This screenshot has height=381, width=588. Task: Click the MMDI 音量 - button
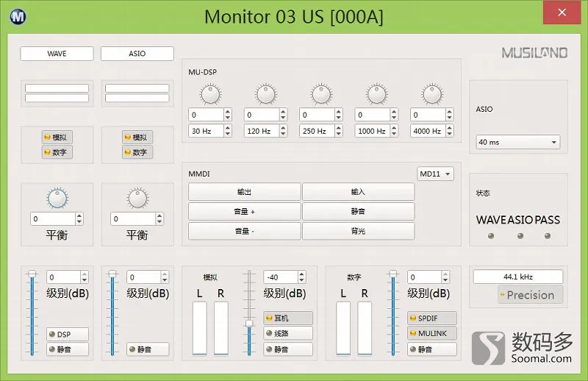tap(245, 231)
